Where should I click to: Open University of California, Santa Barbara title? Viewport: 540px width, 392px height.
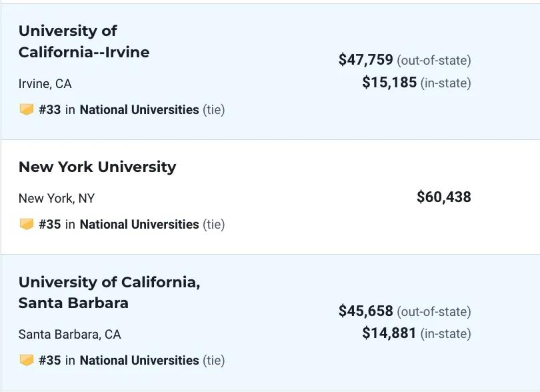[x=109, y=293]
